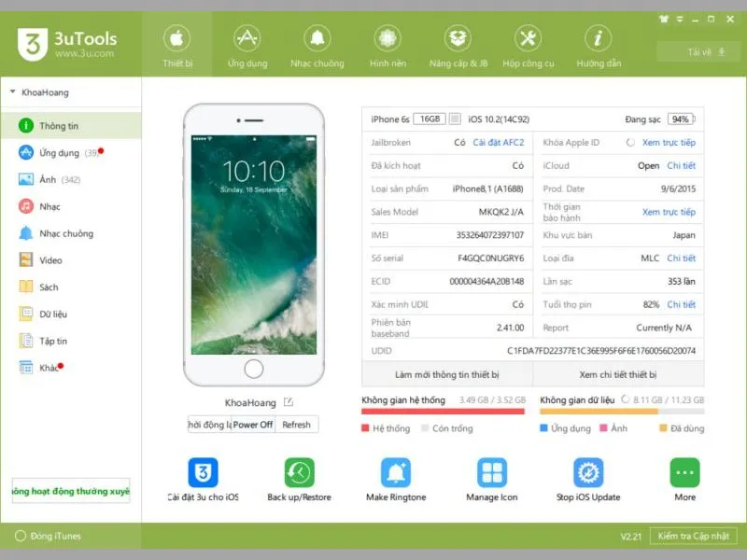Toggle the Đóng iTunes radio option
The image size is (747, 560).
click(20, 536)
